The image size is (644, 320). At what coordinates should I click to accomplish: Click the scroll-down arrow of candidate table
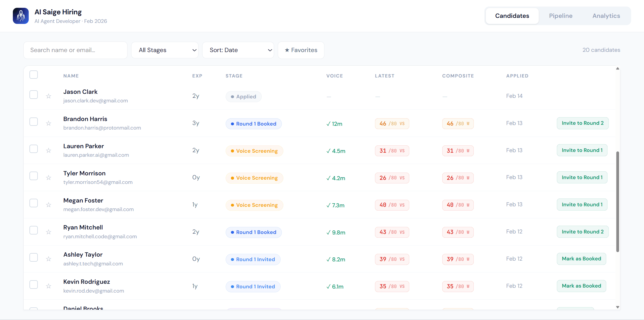pos(618,307)
